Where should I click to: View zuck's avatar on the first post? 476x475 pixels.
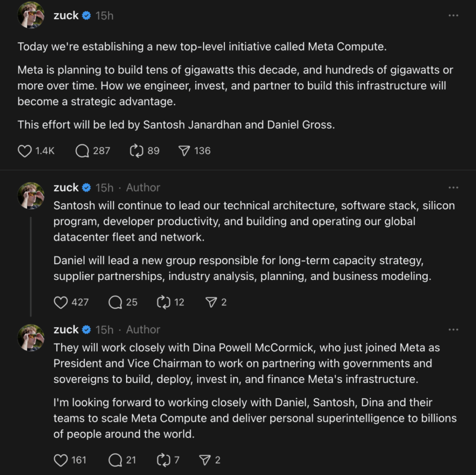(31, 15)
